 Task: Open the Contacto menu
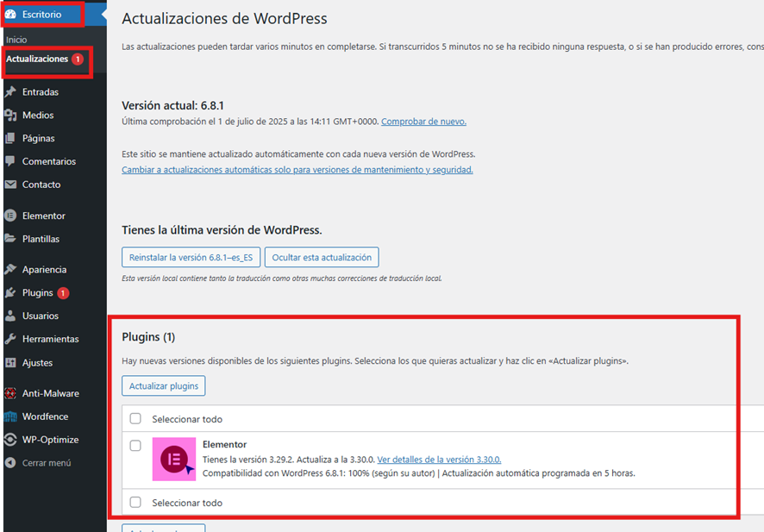tap(41, 185)
